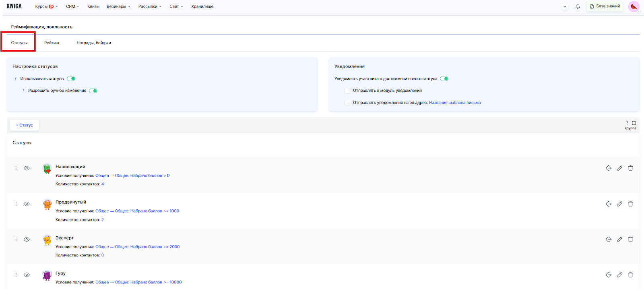Edit the Начинающий status with pencil icon
Screen dimensions: 644x289
(619, 168)
